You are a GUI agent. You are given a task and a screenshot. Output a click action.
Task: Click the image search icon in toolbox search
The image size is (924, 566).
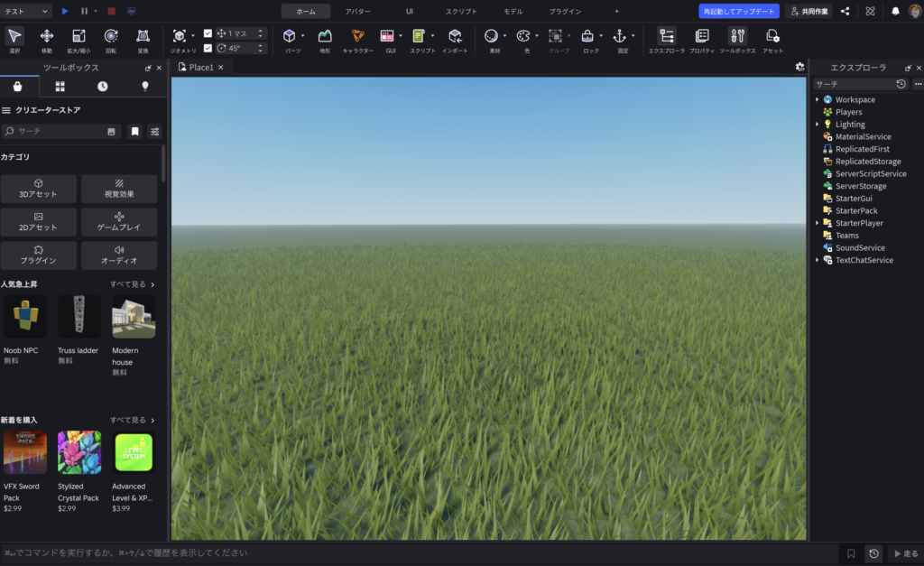(111, 132)
